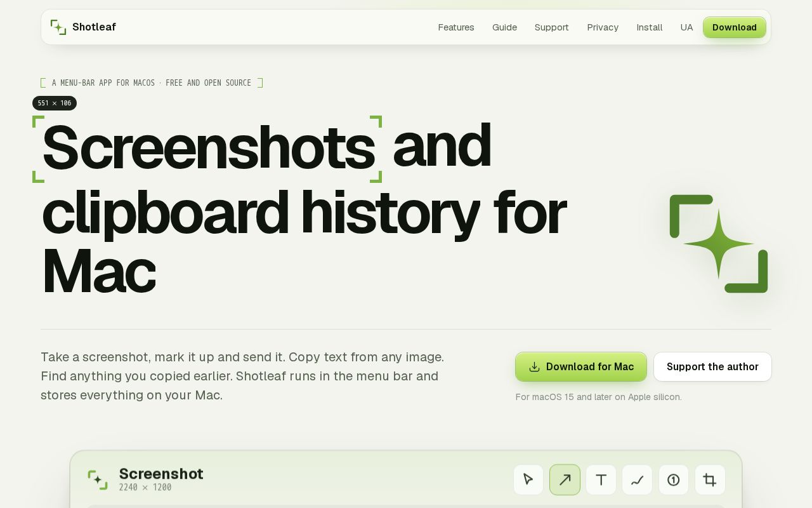This screenshot has width=812, height=508.
Task: Click the "2240 × 1200" dimensions label
Action: click(x=145, y=488)
